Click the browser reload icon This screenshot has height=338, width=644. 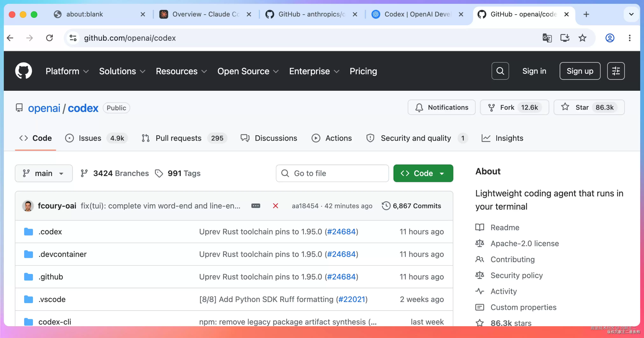coord(49,38)
